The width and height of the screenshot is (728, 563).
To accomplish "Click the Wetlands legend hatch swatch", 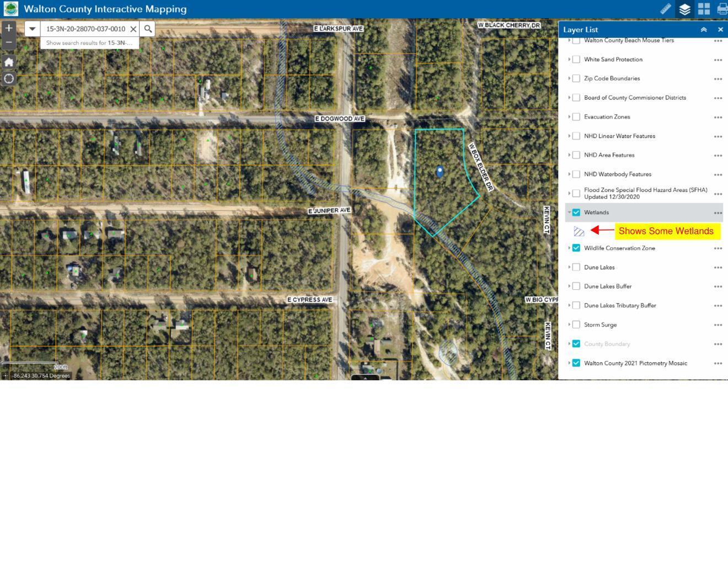I will pyautogui.click(x=580, y=231).
